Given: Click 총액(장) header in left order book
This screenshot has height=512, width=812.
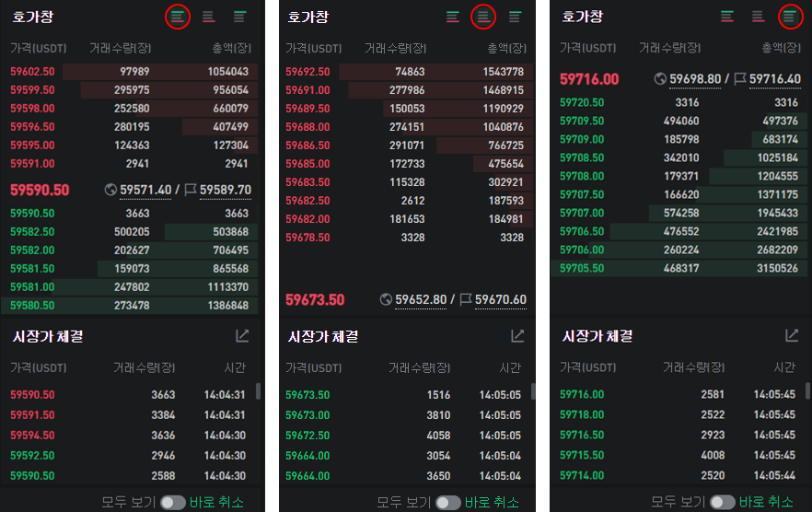Looking at the screenshot, I should [232, 48].
